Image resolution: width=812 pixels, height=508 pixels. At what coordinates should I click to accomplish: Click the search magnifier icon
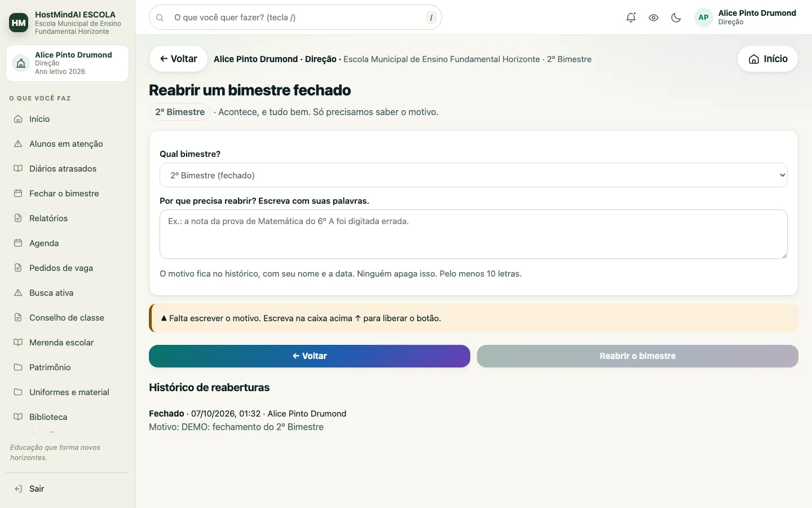[160, 17]
